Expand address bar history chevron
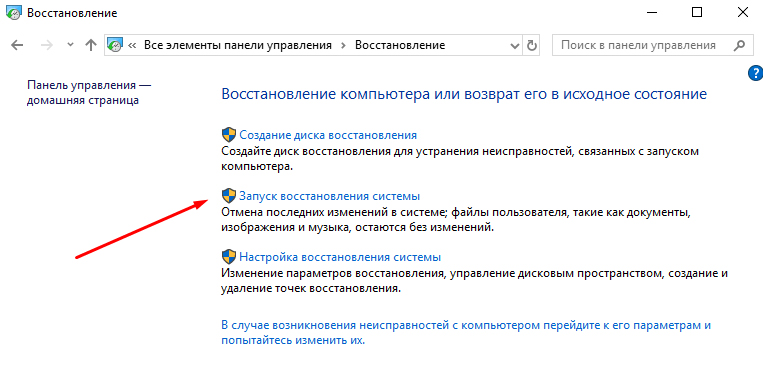The width and height of the screenshot is (763, 383). click(x=514, y=46)
